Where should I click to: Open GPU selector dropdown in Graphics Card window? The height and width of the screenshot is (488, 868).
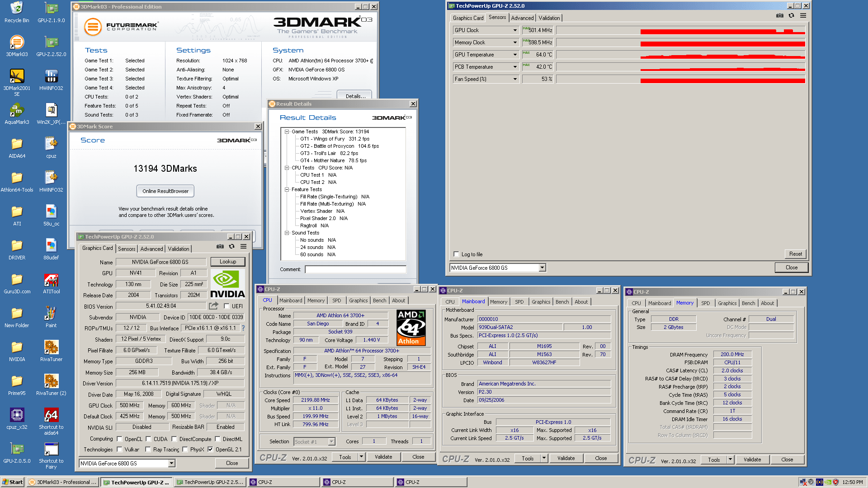point(171,464)
